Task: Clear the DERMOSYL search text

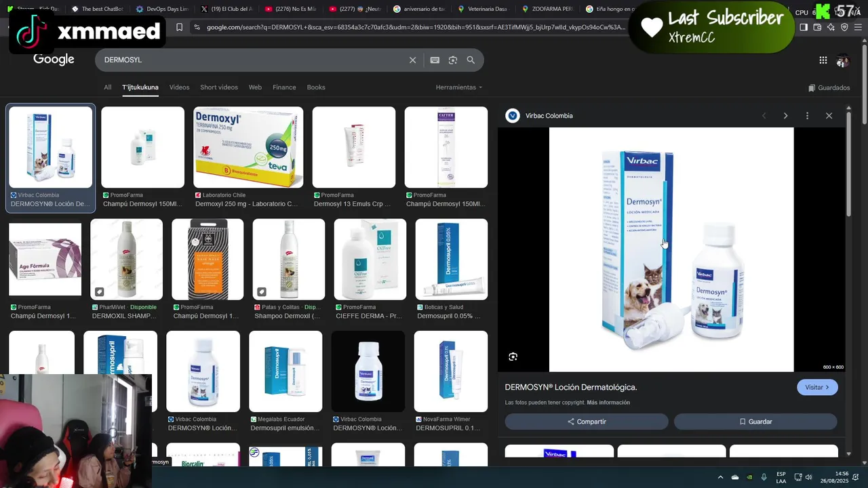Action: point(412,60)
